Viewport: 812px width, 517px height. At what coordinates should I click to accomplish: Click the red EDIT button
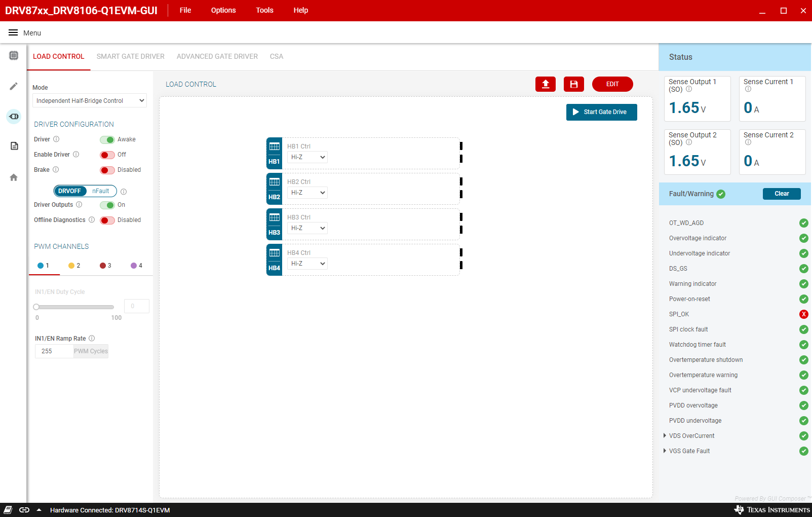pyautogui.click(x=612, y=84)
